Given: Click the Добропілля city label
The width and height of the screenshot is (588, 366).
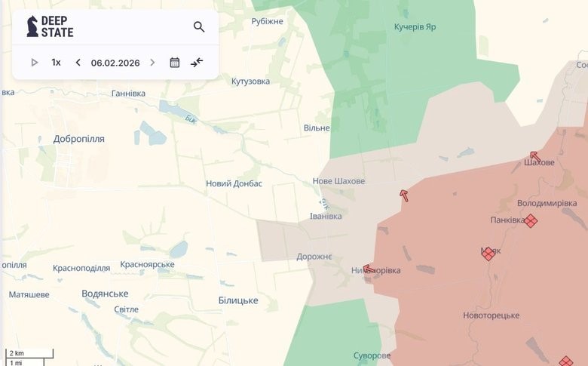Looking at the screenshot, I should [x=79, y=139].
